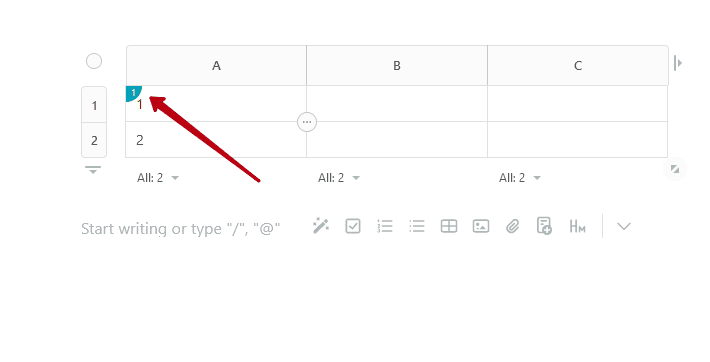Expand more formatting options chevron
This screenshot has width=710, height=362.
pos(624,226)
